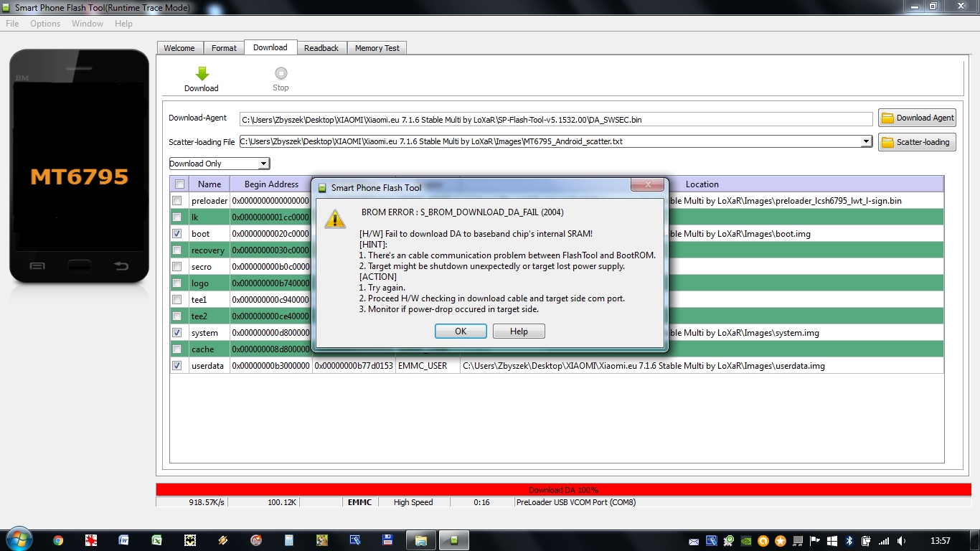Open the Bluetooth tray icon
The height and width of the screenshot is (551, 980).
[849, 541]
